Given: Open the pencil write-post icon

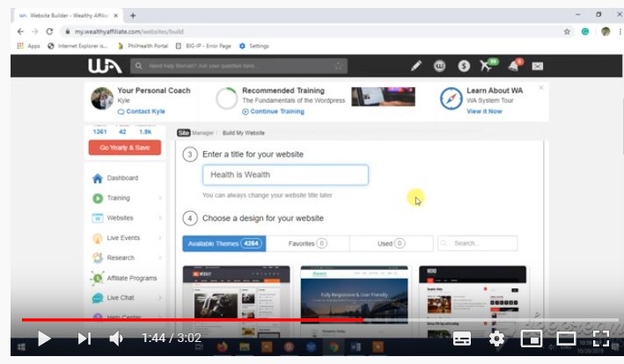Looking at the screenshot, I should tap(416, 66).
